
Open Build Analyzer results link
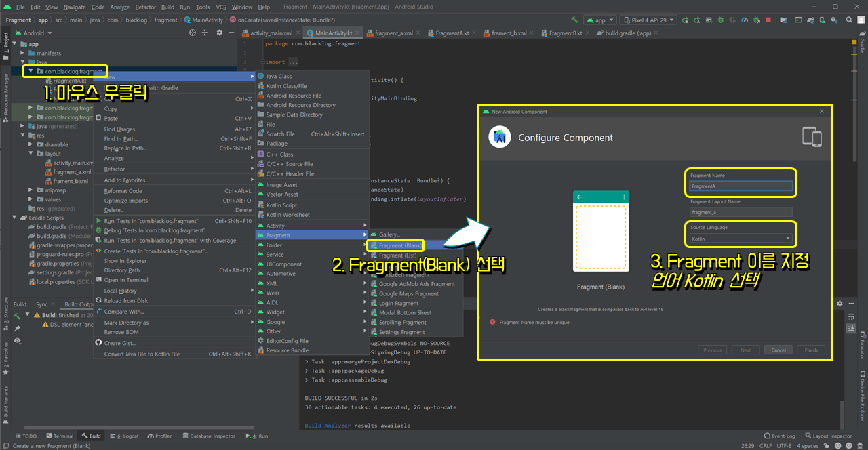click(328, 425)
